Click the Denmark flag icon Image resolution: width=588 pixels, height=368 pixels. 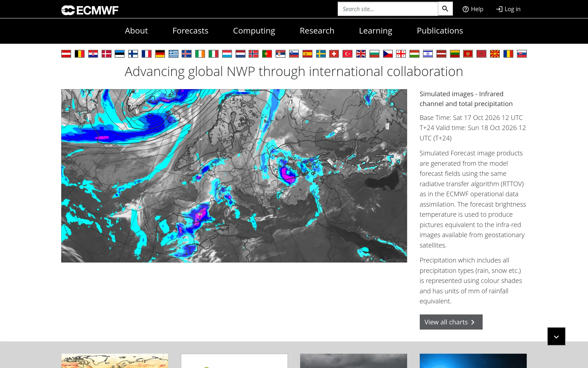point(106,54)
